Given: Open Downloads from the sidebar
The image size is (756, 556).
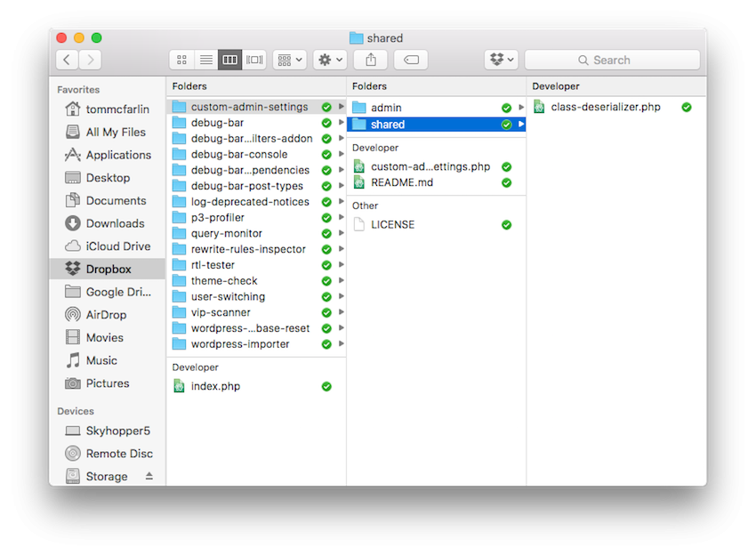Looking at the screenshot, I should (108, 223).
